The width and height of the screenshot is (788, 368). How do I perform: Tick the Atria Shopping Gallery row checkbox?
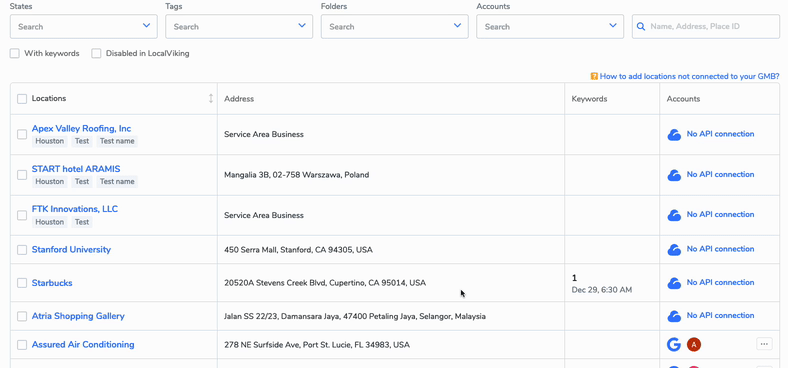pyautogui.click(x=22, y=316)
